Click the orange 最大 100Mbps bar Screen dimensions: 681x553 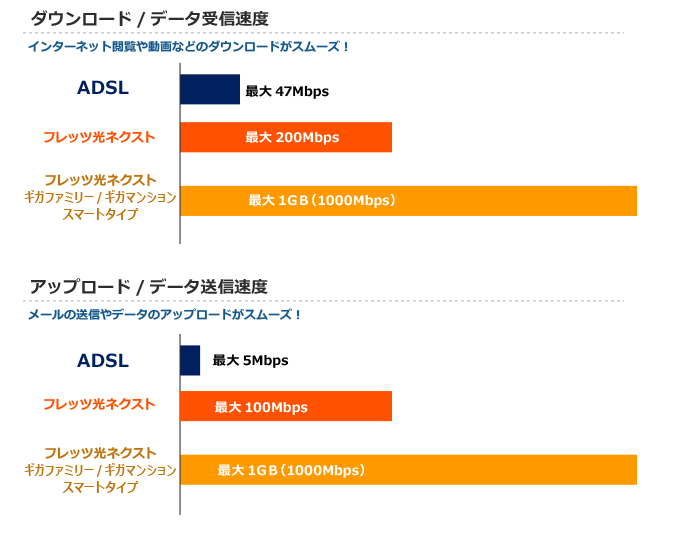click(286, 406)
